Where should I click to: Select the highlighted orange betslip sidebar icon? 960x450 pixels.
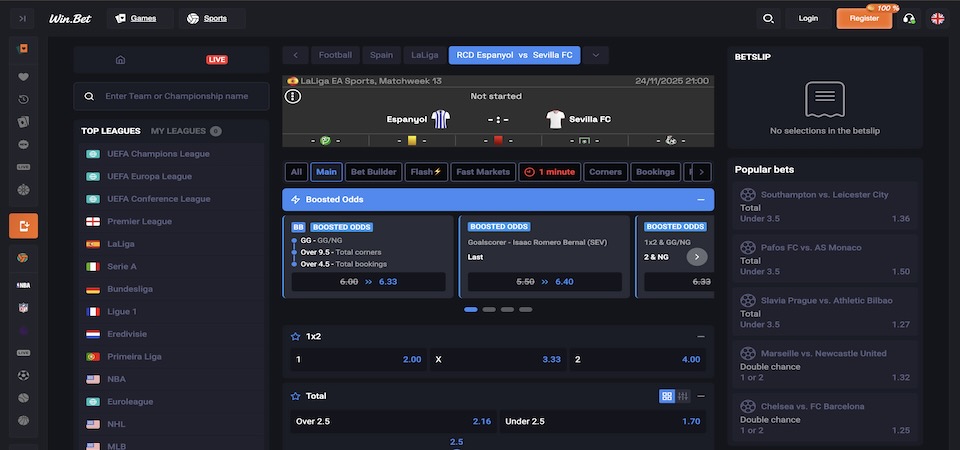click(23, 226)
